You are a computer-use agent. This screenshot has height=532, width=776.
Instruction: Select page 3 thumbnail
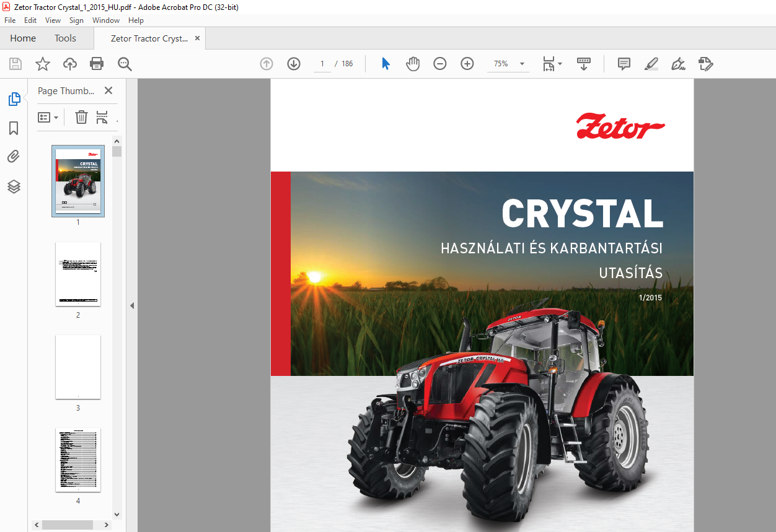(x=78, y=367)
